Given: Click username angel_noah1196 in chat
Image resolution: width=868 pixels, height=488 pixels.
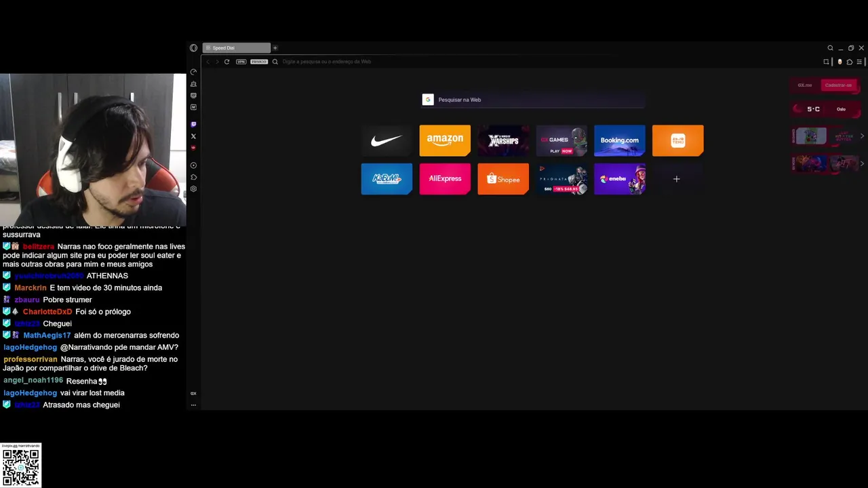Looking at the screenshot, I should point(33,381).
